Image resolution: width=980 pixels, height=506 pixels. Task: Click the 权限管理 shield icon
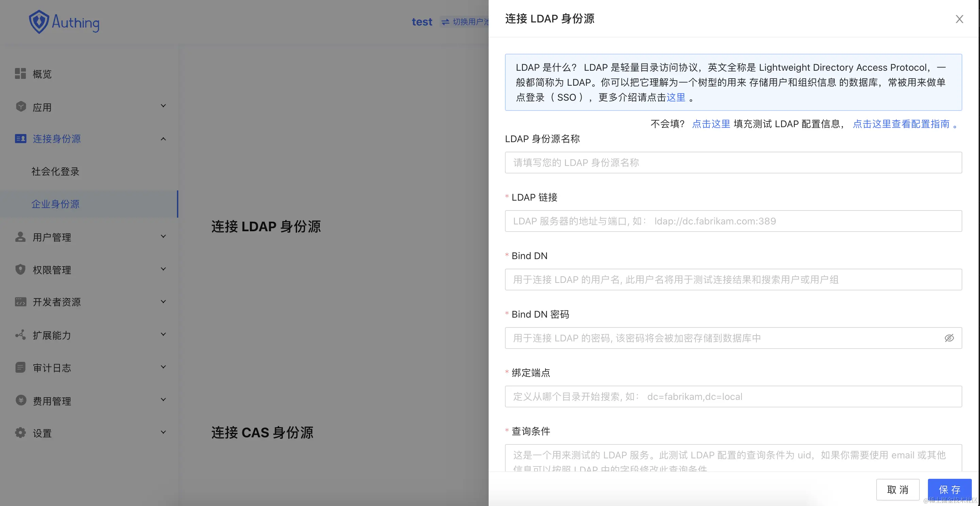(x=20, y=269)
